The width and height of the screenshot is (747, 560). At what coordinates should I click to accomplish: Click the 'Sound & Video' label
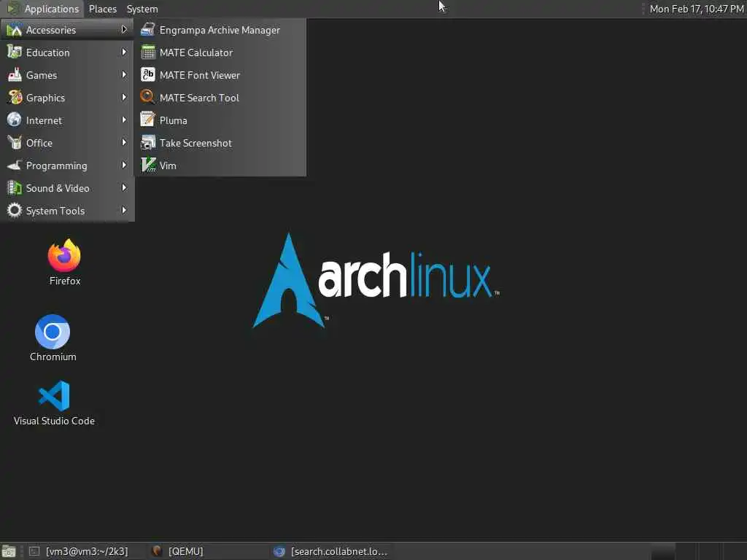point(58,188)
